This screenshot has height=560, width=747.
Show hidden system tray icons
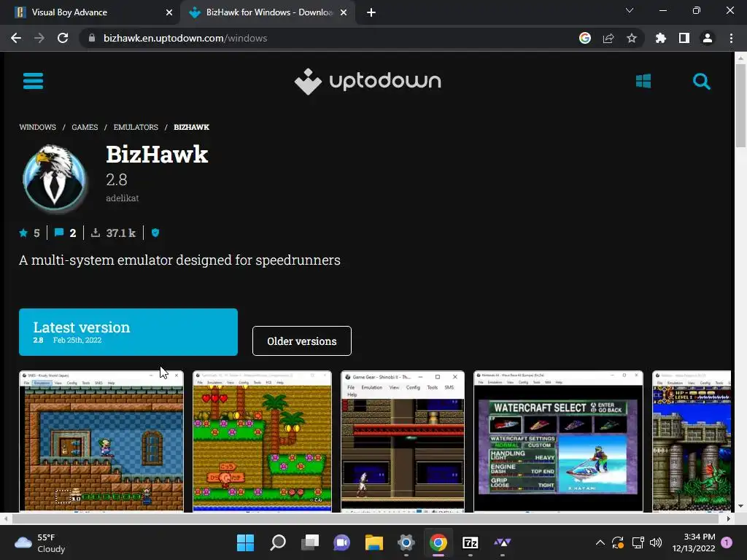point(600,542)
